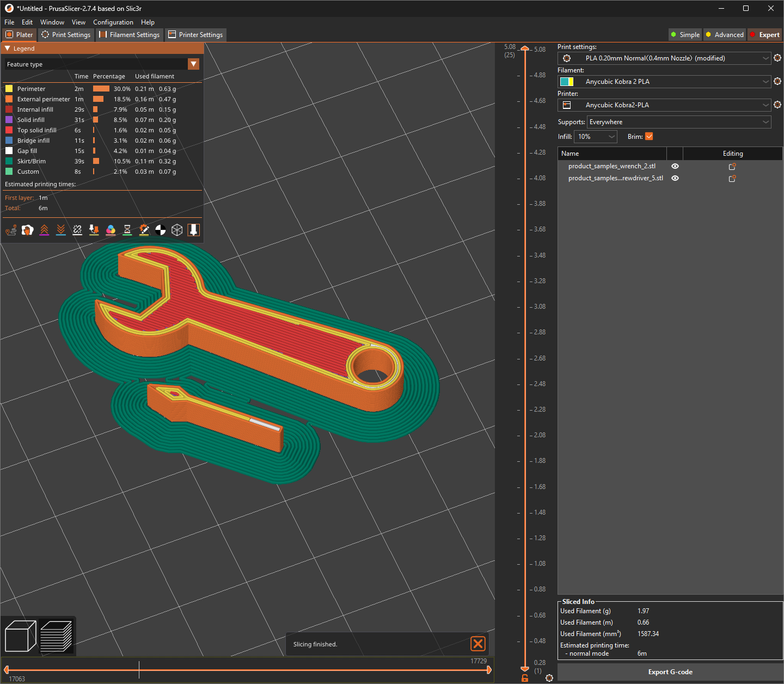The image size is (784, 684).
Task: Click horizontal move slider left handle
Action: [x=6, y=669]
